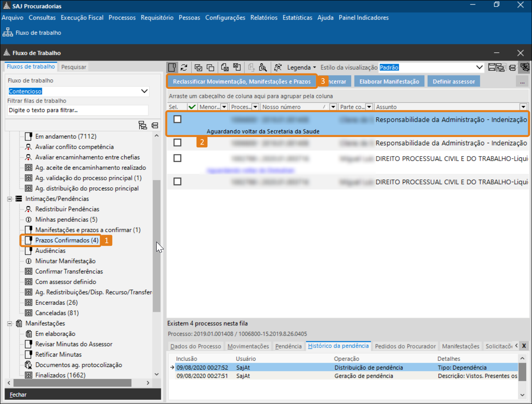Viewport: 532px width, 404px height.
Task: Open Revisar Minutas do Assessor queue
Action: (x=74, y=344)
